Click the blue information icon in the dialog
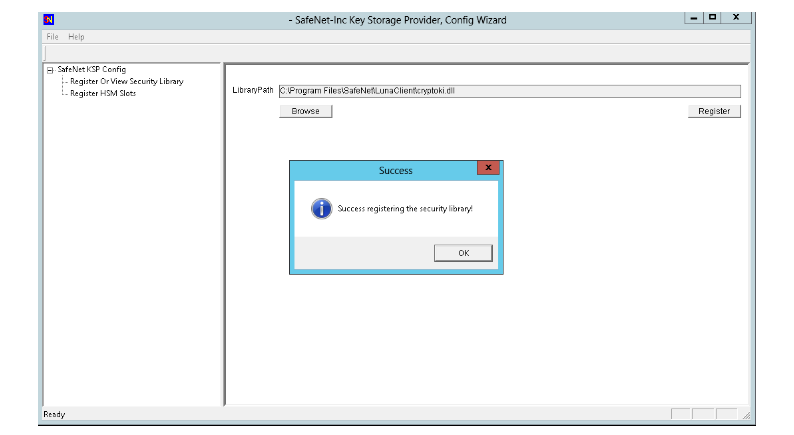 pyautogui.click(x=322, y=209)
